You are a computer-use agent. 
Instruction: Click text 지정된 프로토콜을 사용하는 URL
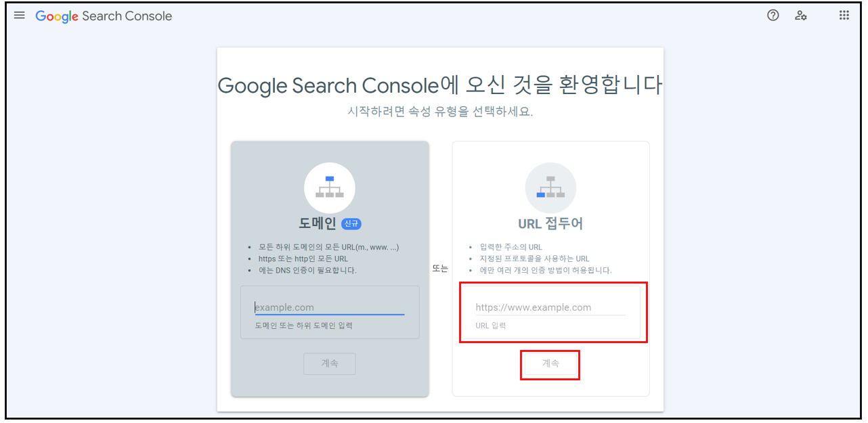point(535,259)
